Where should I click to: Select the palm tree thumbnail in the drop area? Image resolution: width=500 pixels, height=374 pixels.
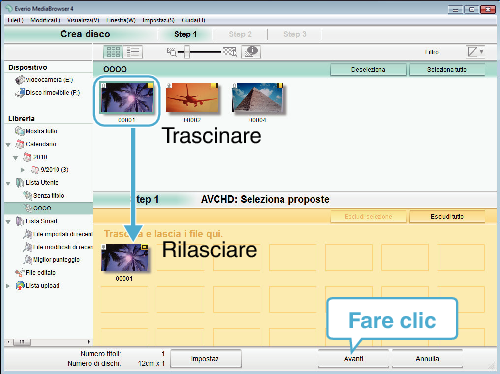click(125, 257)
